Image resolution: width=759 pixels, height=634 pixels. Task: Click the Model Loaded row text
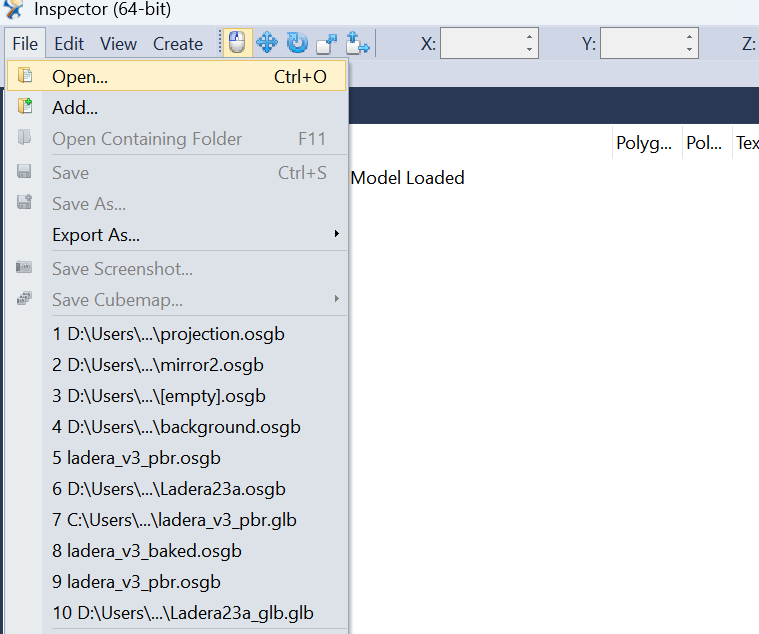[407, 178]
